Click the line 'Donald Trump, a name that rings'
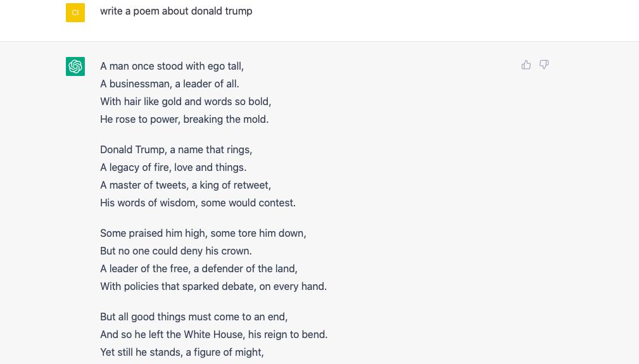The width and height of the screenshot is (639, 364). (176, 150)
